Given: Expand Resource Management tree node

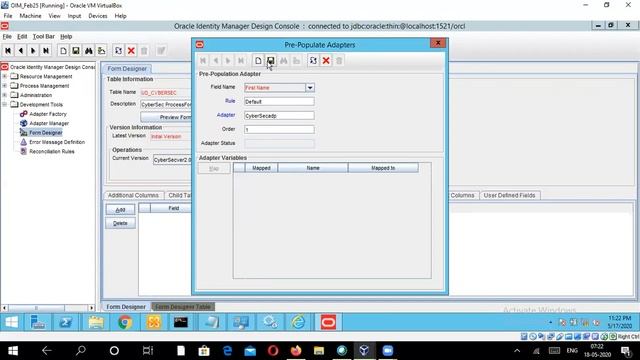Looking at the screenshot, I should 4,76.
